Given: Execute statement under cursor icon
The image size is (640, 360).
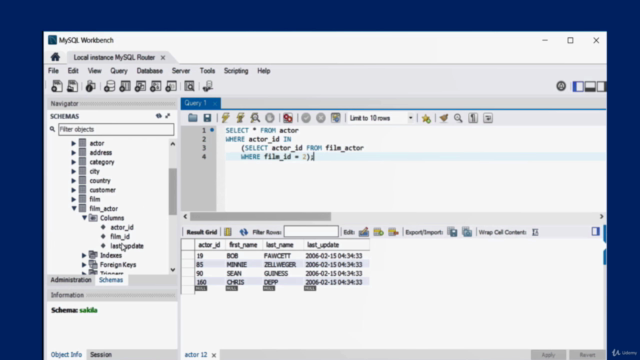Looking at the screenshot, I should [x=240, y=118].
